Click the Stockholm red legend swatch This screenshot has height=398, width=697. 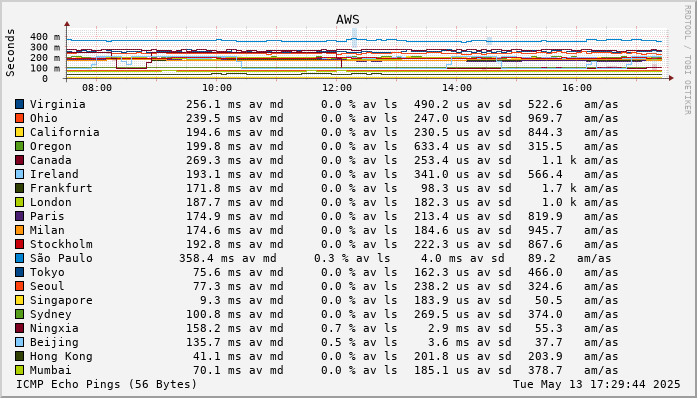pos(20,244)
